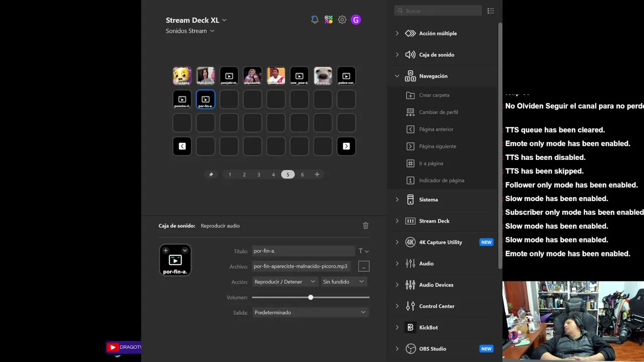Click the Indicador de página action
The width and height of the screenshot is (644, 362).
coord(443,180)
